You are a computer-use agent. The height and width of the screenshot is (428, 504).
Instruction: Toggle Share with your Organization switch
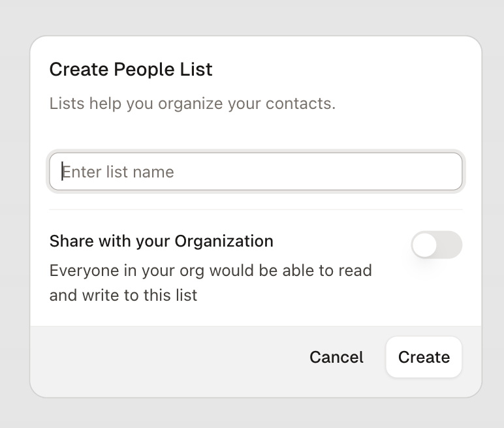436,245
